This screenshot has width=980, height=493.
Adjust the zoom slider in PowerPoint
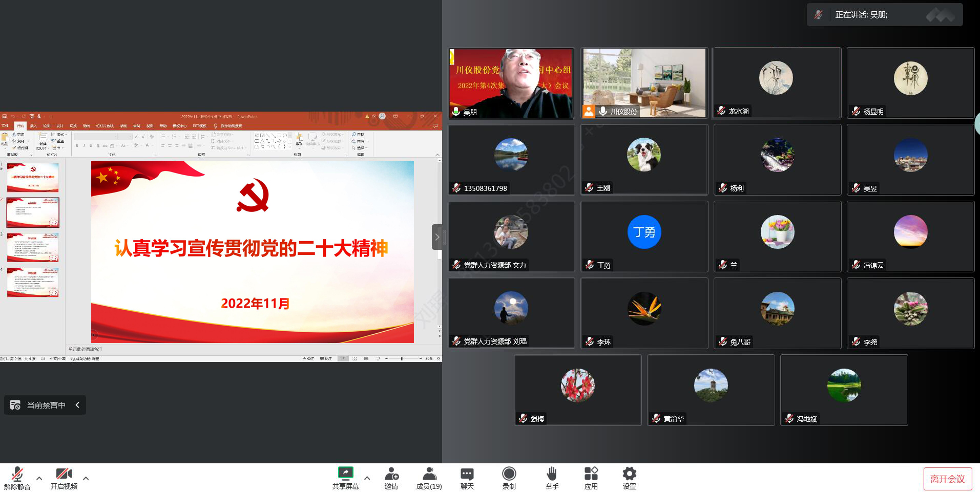pyautogui.click(x=402, y=358)
